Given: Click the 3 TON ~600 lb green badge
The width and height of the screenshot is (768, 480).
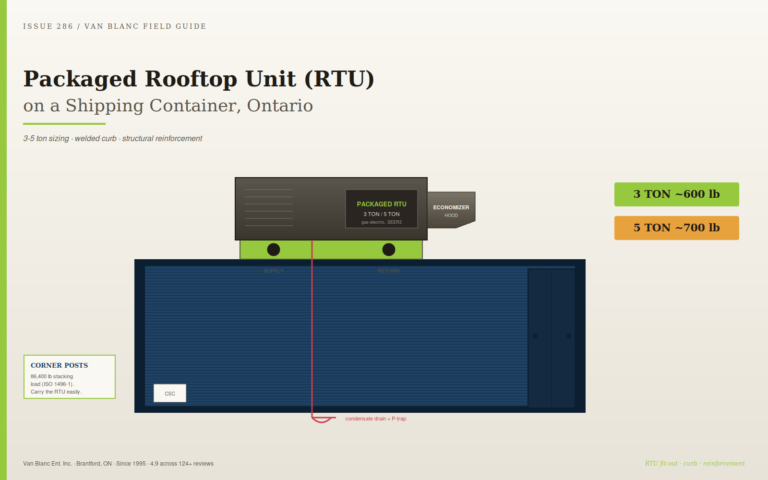Looking at the screenshot, I should coord(676,194).
